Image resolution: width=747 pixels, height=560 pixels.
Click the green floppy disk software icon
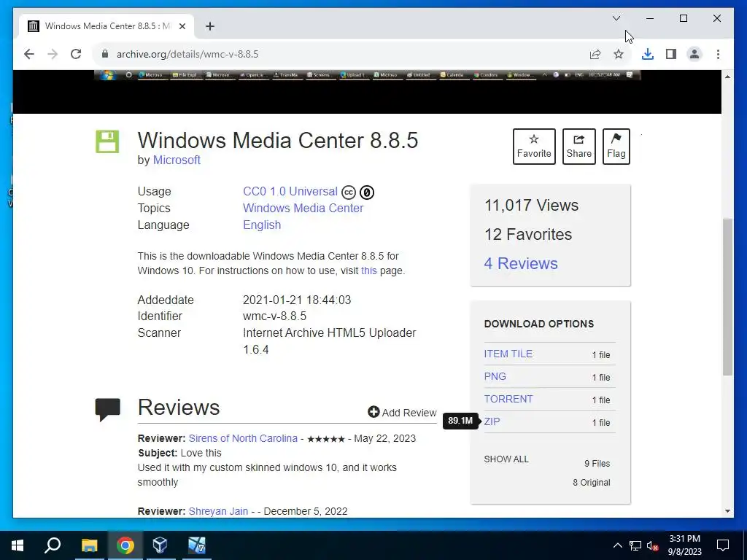(x=107, y=141)
